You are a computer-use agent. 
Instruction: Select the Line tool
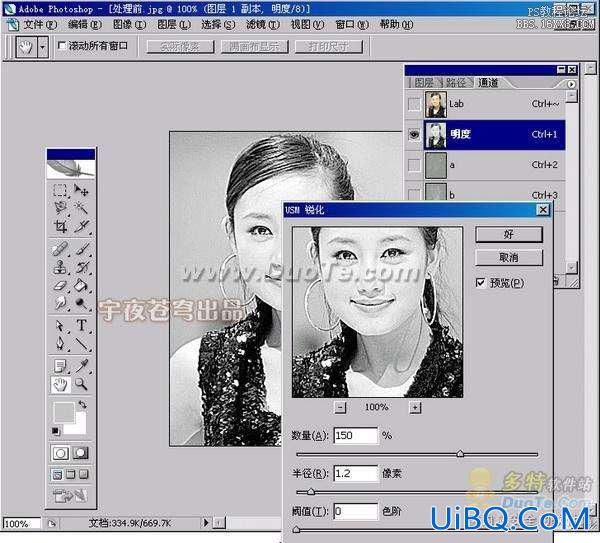(81, 344)
